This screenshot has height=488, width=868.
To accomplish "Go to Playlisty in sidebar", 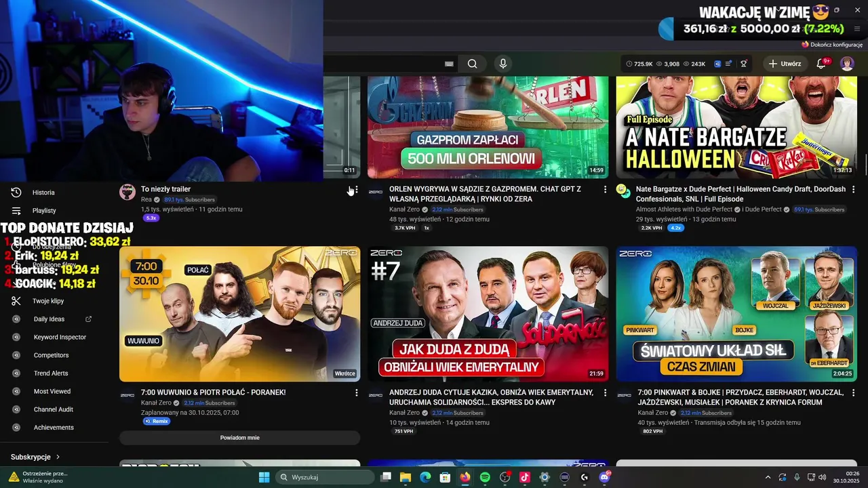I will pyautogui.click(x=44, y=211).
